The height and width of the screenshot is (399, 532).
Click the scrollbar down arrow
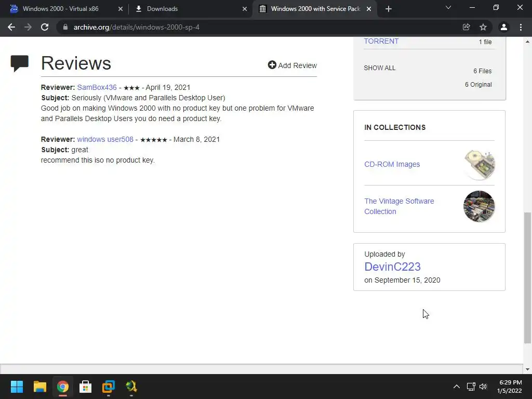tap(527, 369)
